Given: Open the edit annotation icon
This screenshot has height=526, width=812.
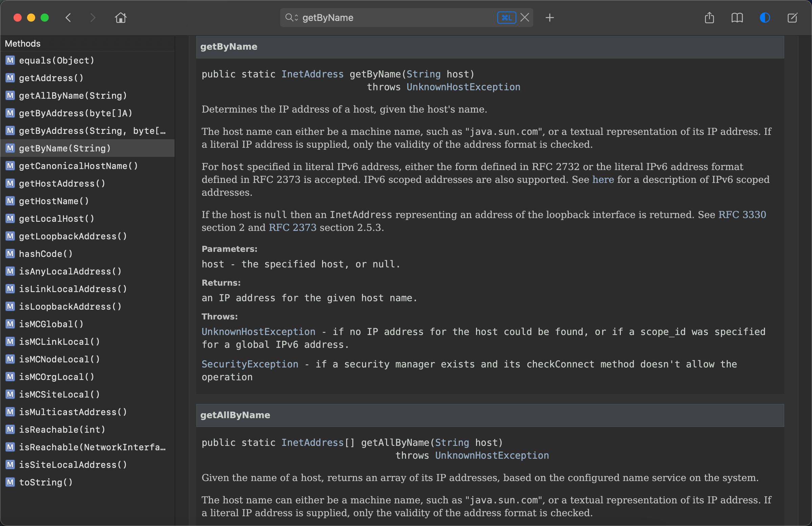Looking at the screenshot, I should click(792, 17).
